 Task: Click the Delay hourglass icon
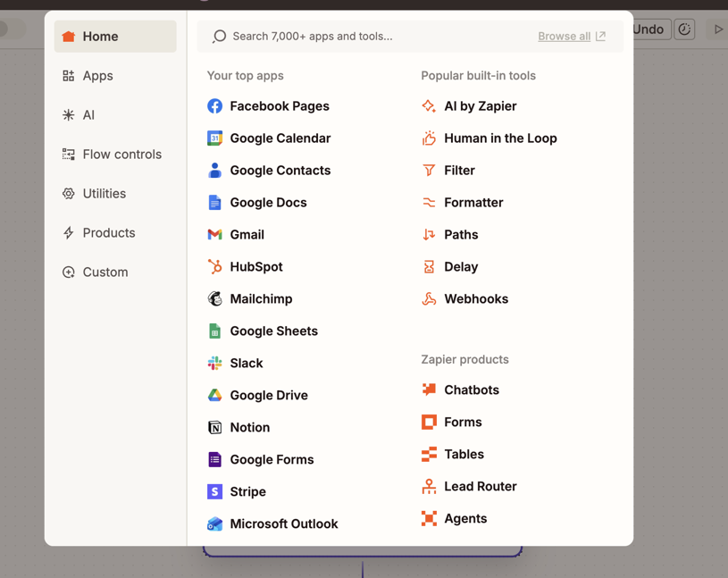tap(429, 266)
